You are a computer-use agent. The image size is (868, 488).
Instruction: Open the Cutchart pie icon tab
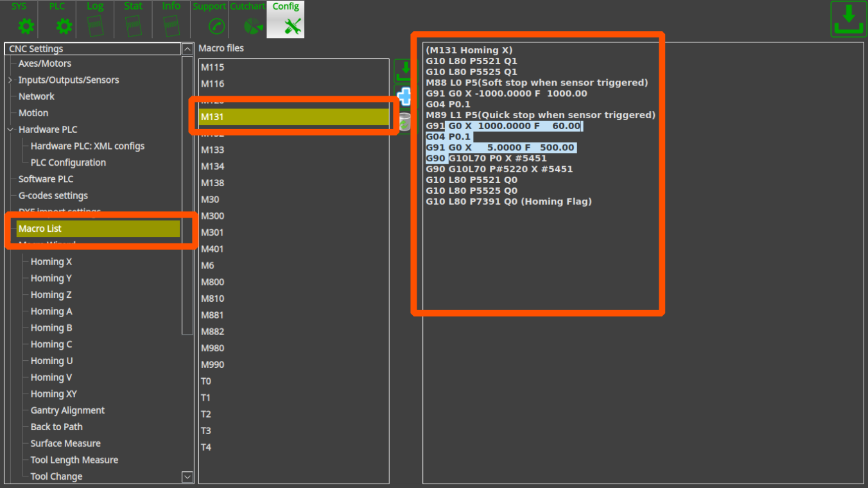pyautogui.click(x=248, y=19)
